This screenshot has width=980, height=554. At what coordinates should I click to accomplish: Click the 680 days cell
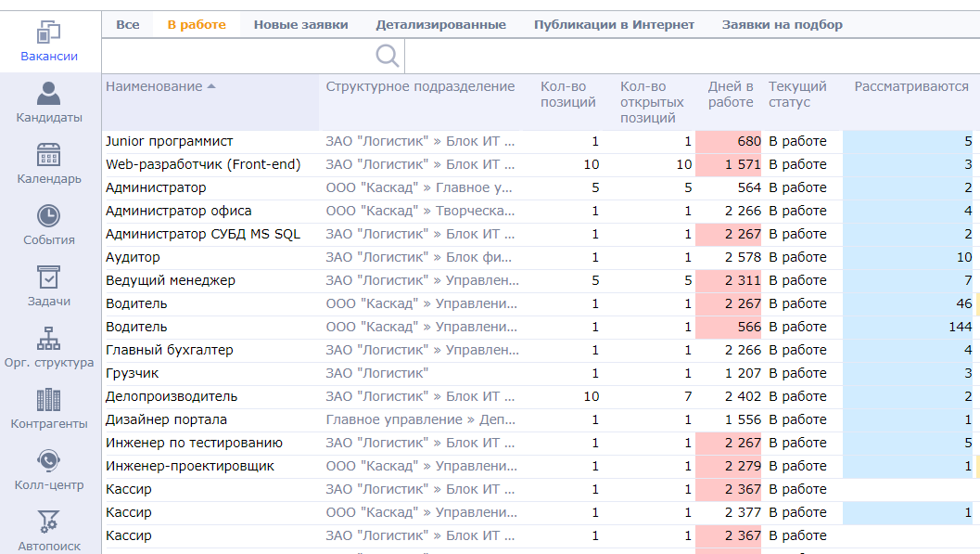(728, 141)
